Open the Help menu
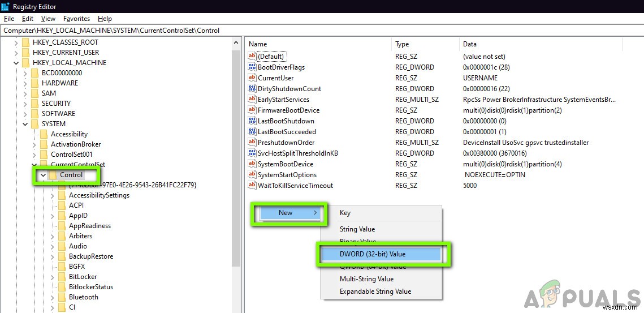Image resolution: width=644 pixels, height=313 pixels. tap(105, 19)
